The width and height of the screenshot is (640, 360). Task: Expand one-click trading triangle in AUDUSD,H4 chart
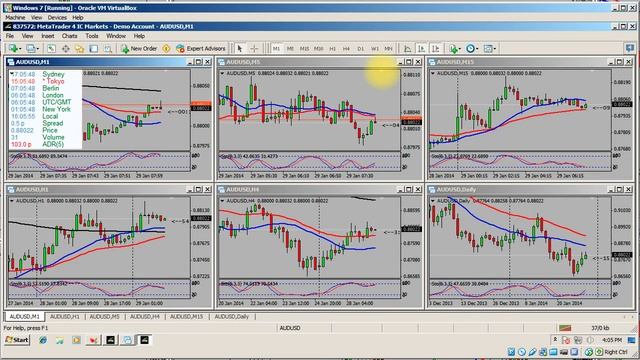[x=222, y=201]
